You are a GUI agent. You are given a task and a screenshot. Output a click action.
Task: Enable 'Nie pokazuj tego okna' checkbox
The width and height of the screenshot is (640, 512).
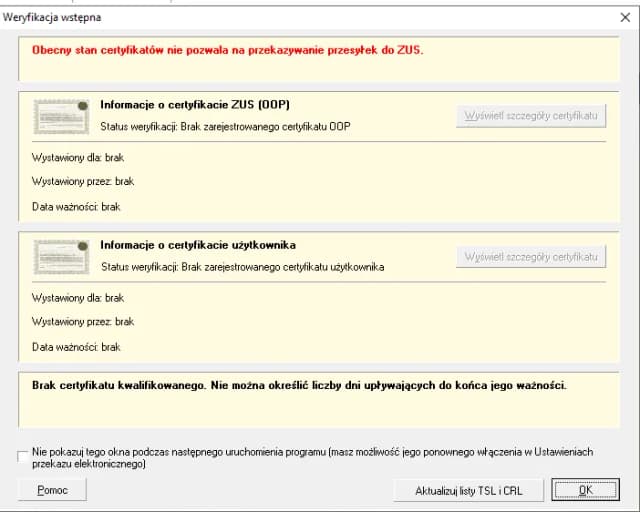coord(23,456)
